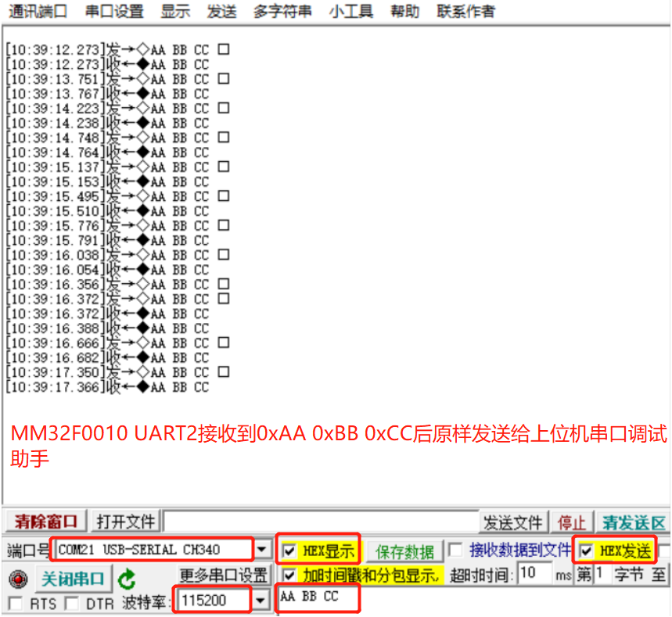Open the 联系作者 menu

465,11
